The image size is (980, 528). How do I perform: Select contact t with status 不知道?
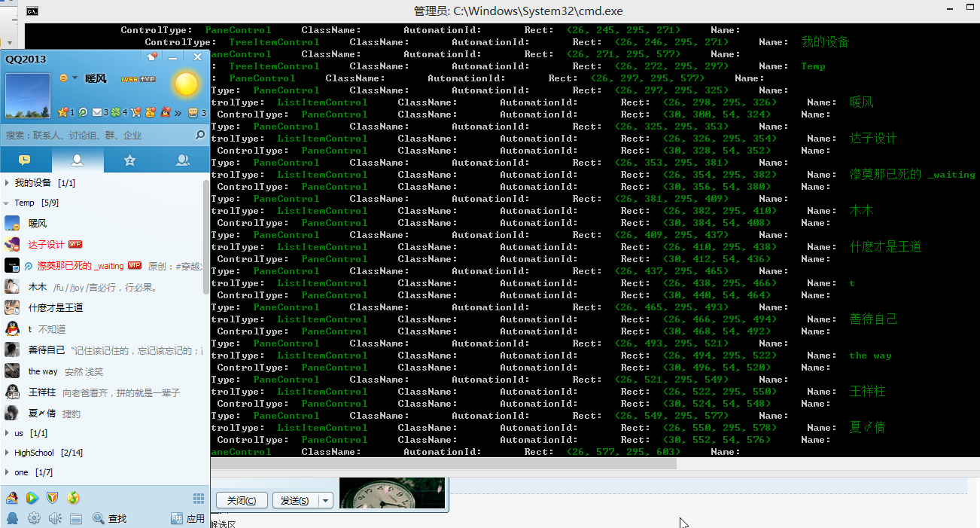[102, 329]
